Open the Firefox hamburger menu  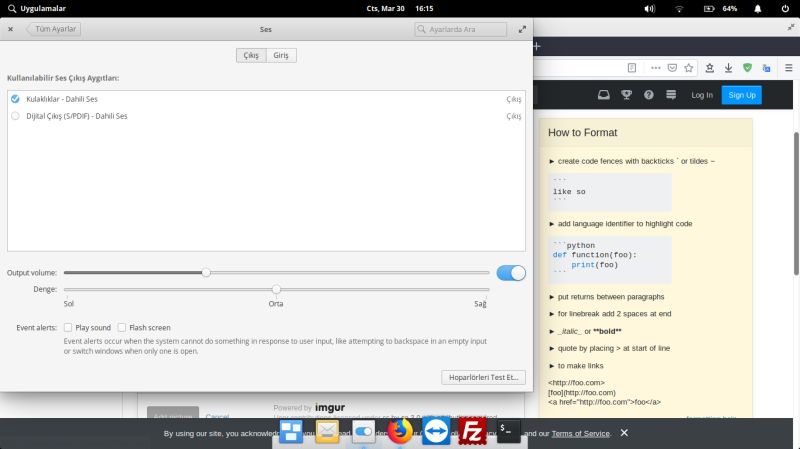(x=789, y=68)
